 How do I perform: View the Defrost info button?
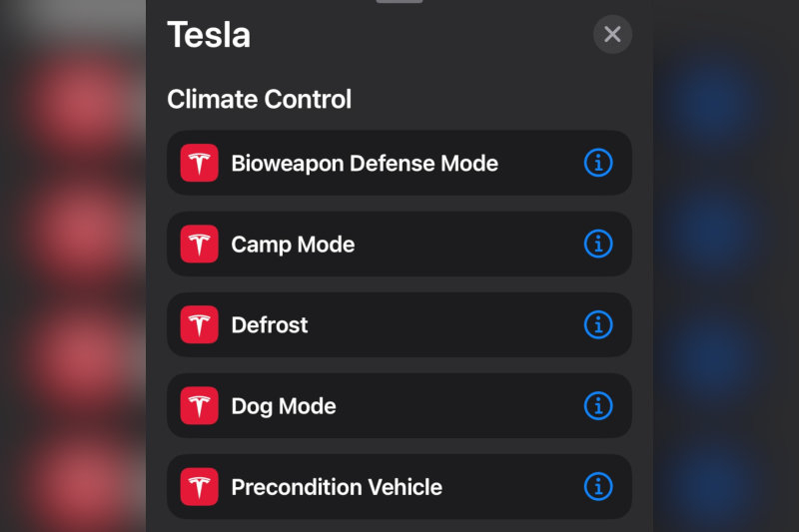(597, 324)
